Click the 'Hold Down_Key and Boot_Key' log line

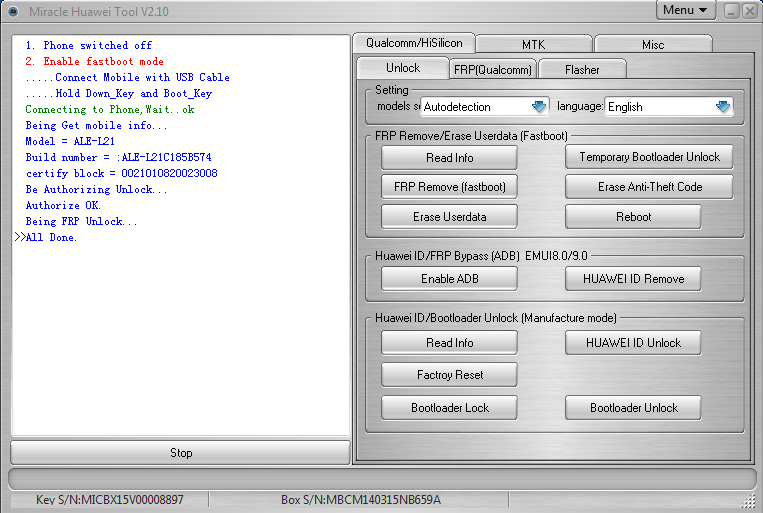tap(119, 93)
